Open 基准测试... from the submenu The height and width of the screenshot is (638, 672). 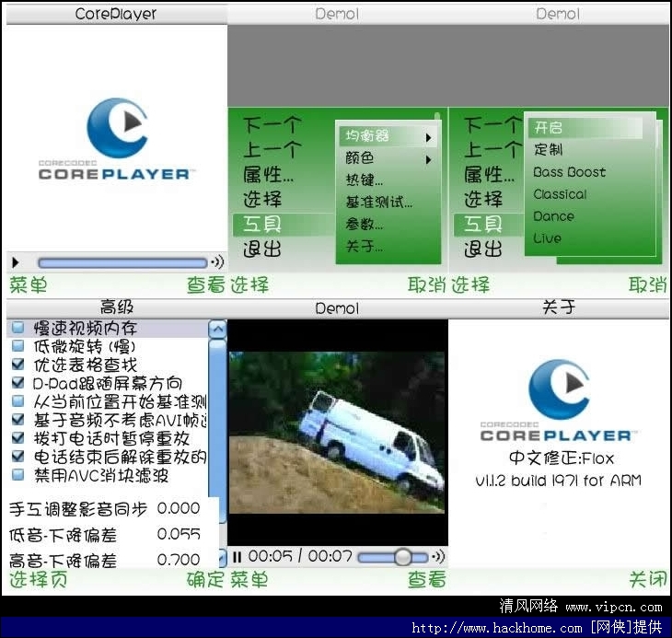379,202
